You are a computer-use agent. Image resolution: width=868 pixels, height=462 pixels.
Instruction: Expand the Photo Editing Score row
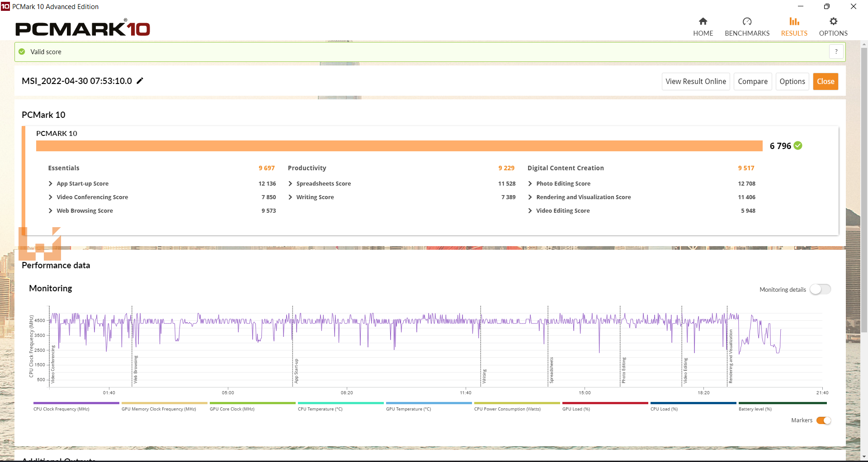pos(530,184)
